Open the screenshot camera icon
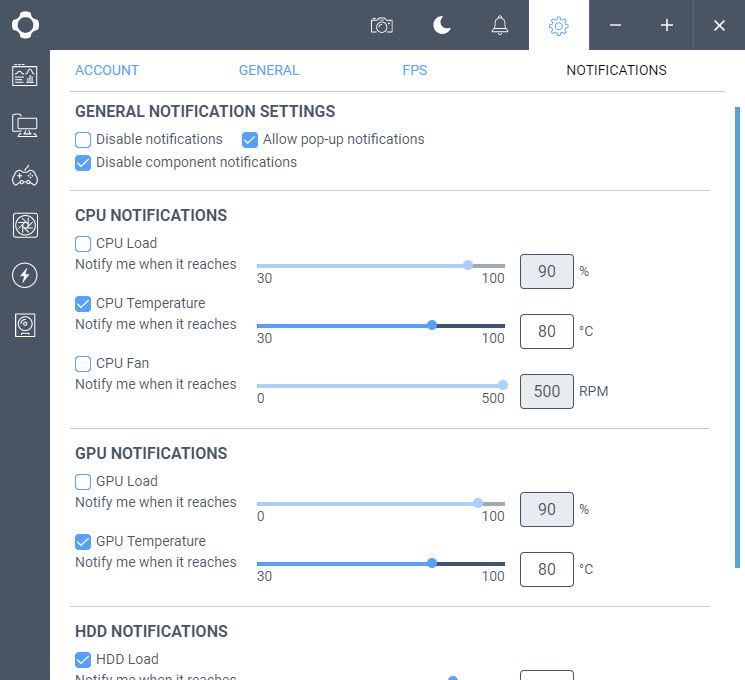745x680 pixels. [382, 25]
